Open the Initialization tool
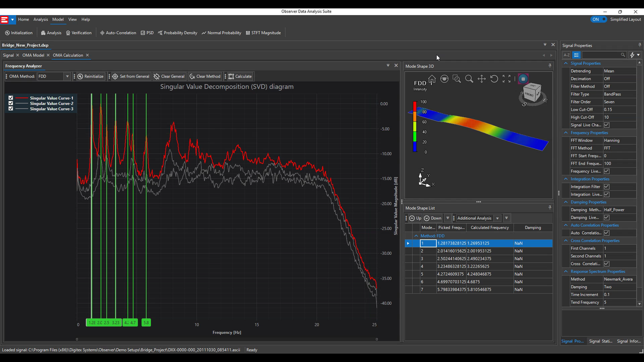644x362 pixels. [19, 33]
